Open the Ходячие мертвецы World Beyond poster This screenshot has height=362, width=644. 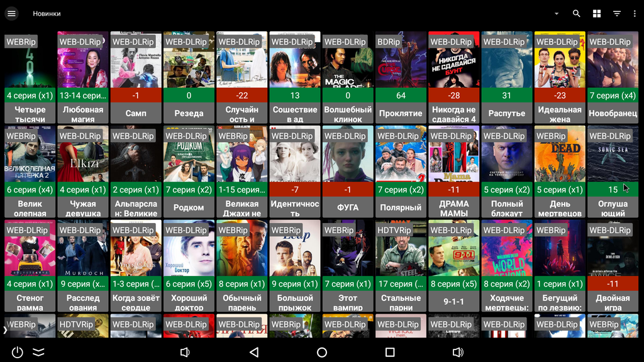[507, 248]
